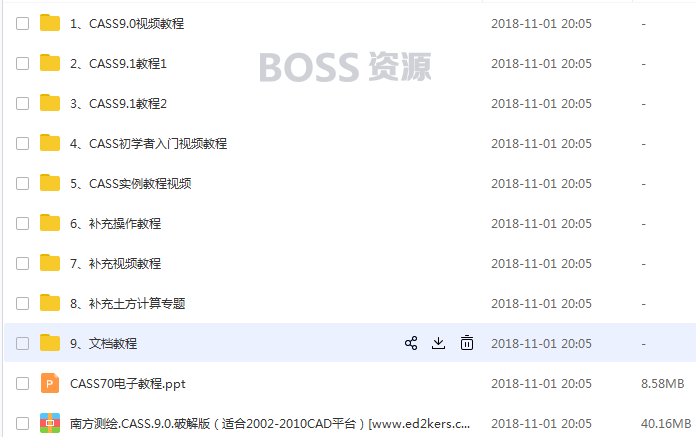Click share icon on 文档教程 row

click(x=411, y=343)
